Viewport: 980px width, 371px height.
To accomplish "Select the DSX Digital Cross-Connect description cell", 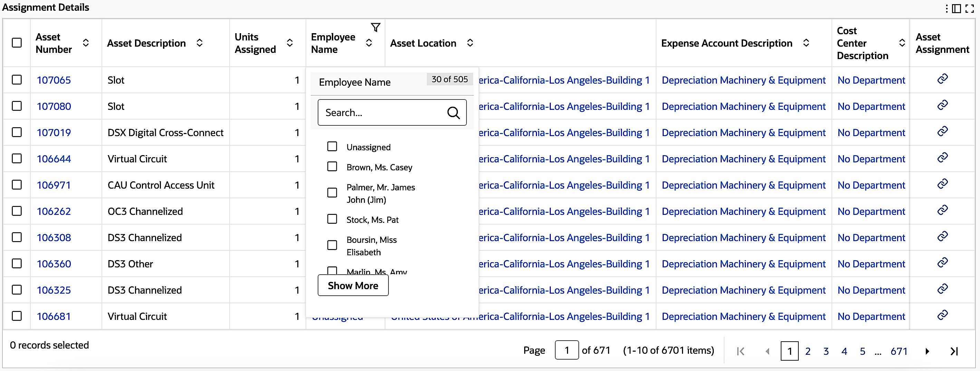I will click(x=165, y=133).
